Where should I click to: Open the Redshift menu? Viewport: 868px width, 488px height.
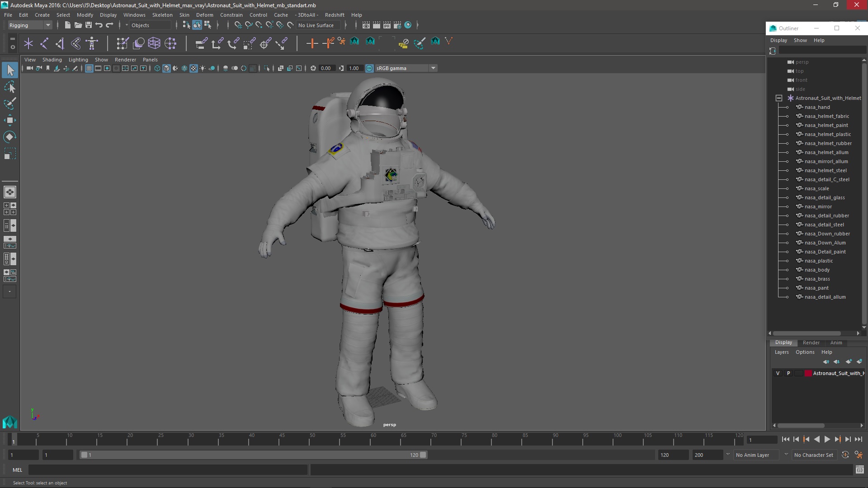[x=335, y=15]
